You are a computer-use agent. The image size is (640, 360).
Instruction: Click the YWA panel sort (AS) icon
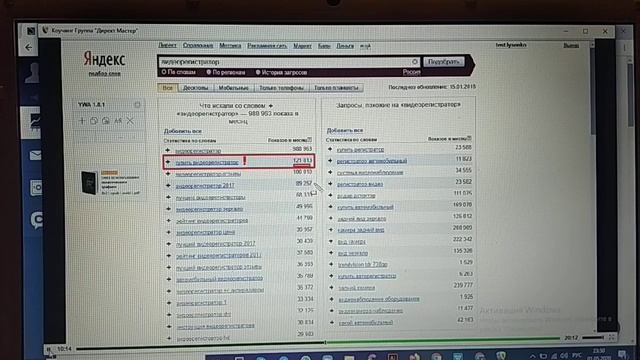pyautogui.click(x=118, y=121)
